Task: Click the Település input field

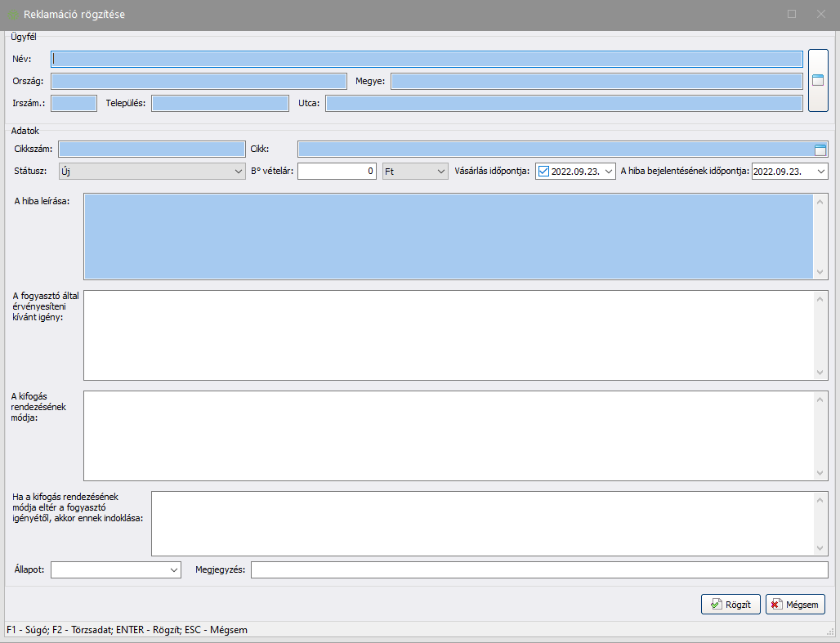Action: point(220,103)
